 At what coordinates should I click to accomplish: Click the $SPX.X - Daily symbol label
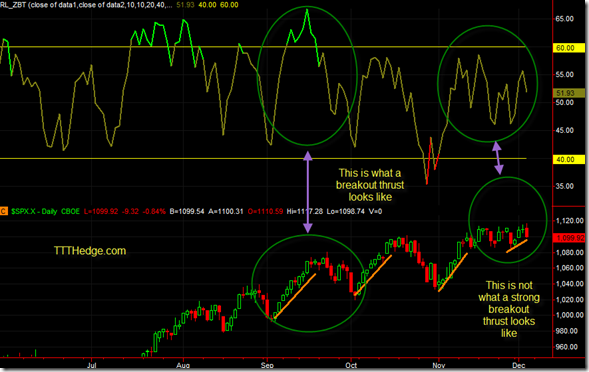(x=34, y=212)
